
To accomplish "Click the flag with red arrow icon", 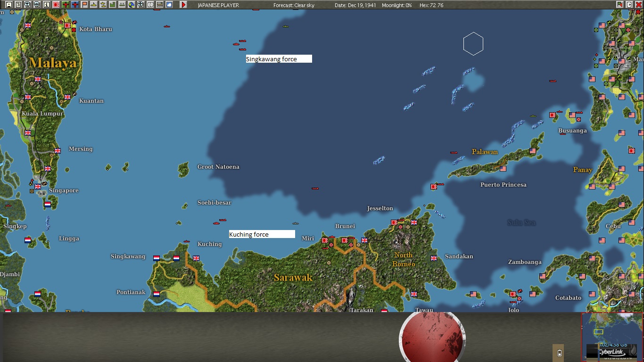I will [619, 5].
